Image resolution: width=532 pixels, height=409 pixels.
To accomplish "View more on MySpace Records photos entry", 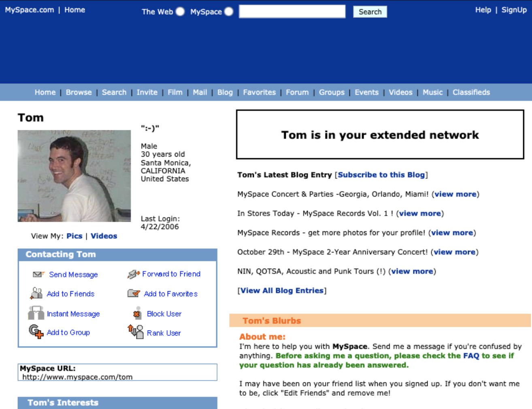I will point(452,233).
